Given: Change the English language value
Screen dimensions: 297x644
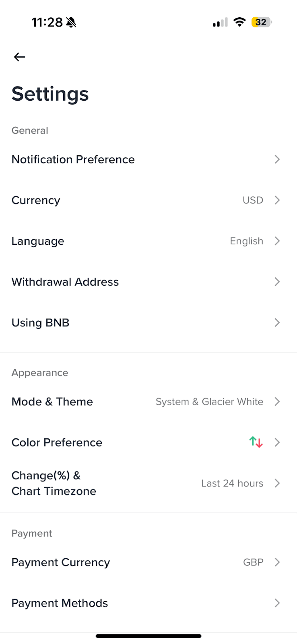Looking at the screenshot, I should (246, 241).
